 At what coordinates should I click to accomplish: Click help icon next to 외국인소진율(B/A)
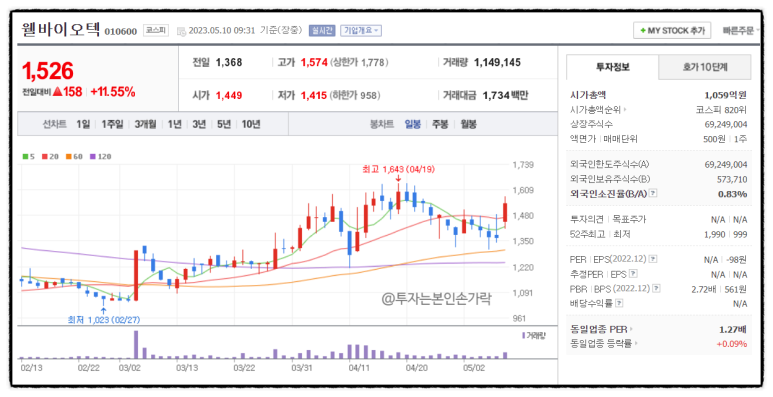[653, 193]
